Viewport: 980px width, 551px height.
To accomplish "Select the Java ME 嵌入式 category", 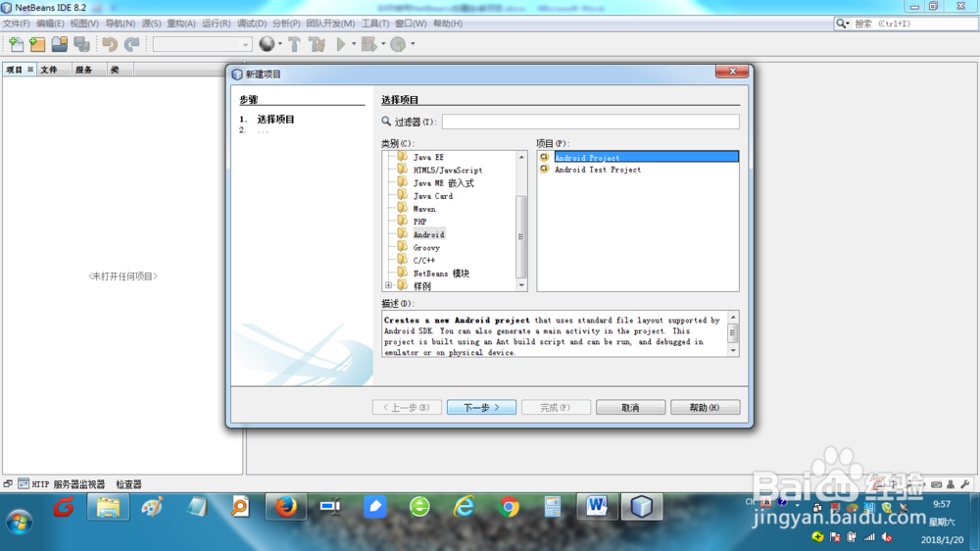I will click(443, 183).
